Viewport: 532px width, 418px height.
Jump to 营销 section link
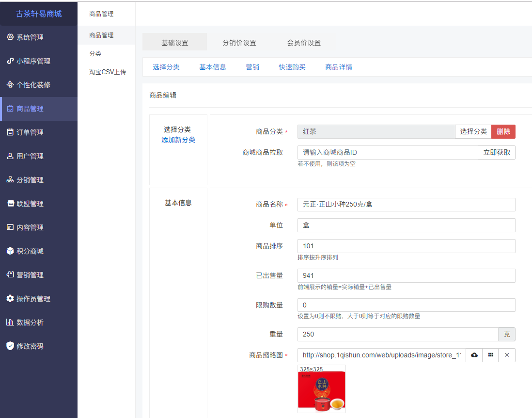tap(252, 67)
